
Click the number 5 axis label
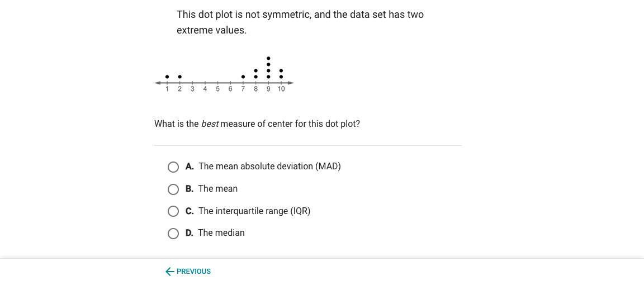[x=217, y=89]
